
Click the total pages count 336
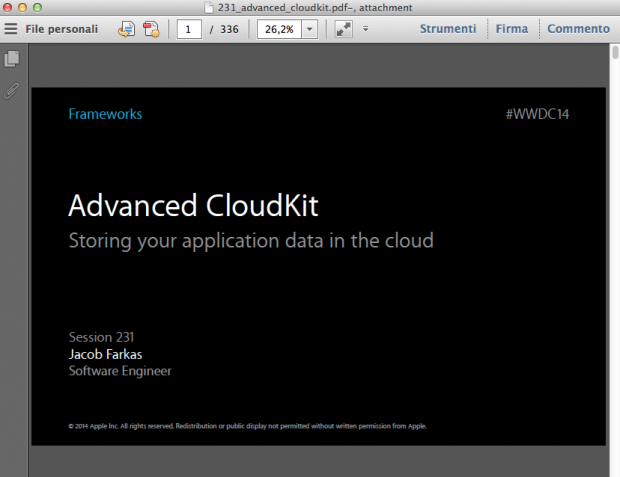[x=229, y=29]
